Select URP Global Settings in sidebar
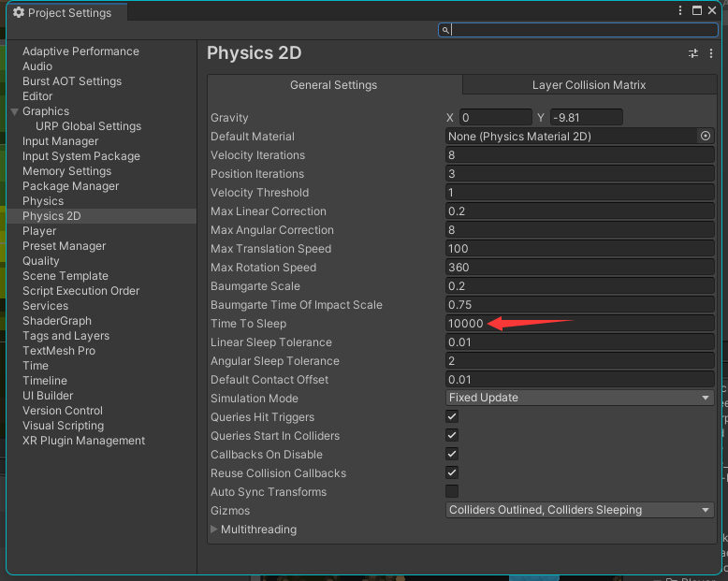The image size is (728, 581). tap(88, 126)
